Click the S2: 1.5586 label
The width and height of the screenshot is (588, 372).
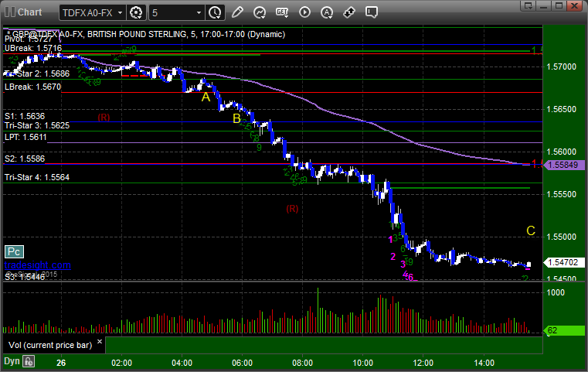pyautogui.click(x=25, y=159)
